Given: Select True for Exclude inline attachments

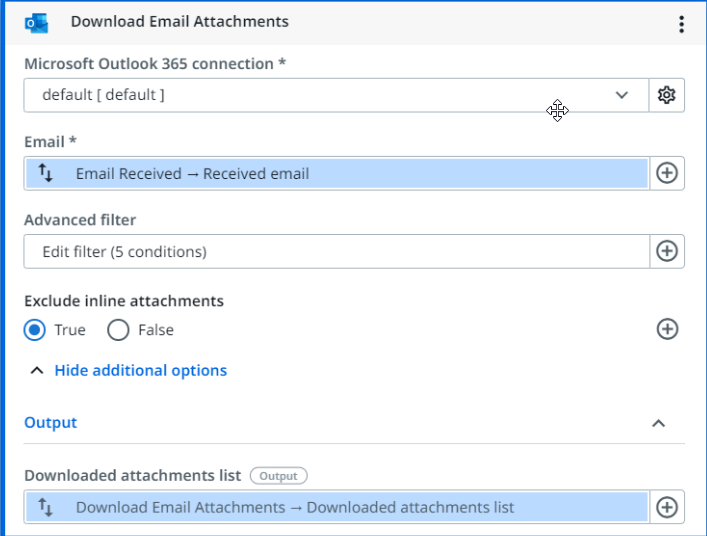Looking at the screenshot, I should [x=35, y=330].
